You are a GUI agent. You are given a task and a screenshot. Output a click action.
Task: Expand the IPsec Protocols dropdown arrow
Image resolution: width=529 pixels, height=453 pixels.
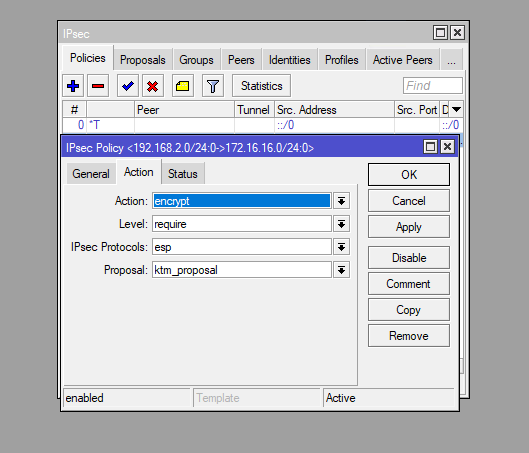click(x=341, y=247)
